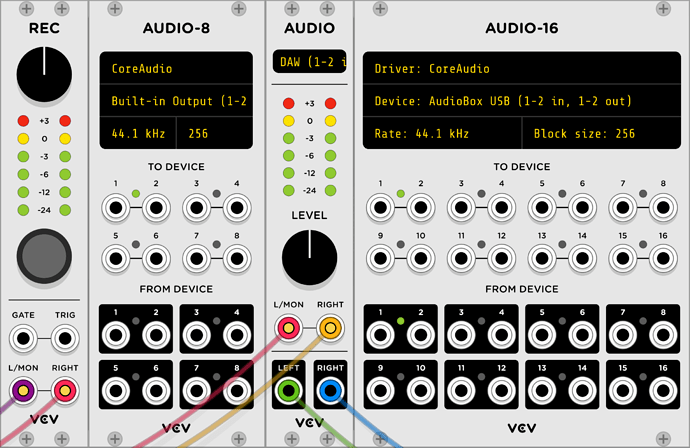Open AUDIO-8 44.1 kHz sample rate selector

click(x=138, y=133)
